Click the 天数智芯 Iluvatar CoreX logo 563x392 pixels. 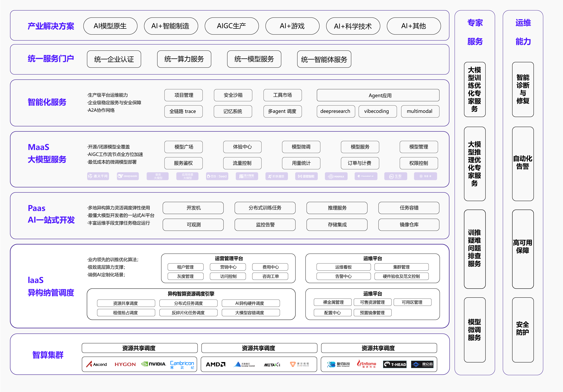coord(244,365)
